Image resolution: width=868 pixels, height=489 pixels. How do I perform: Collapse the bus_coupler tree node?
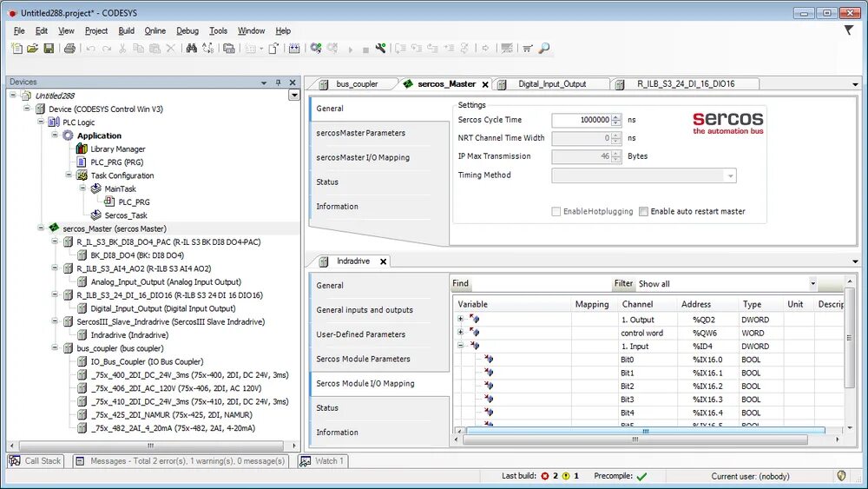[55, 347]
